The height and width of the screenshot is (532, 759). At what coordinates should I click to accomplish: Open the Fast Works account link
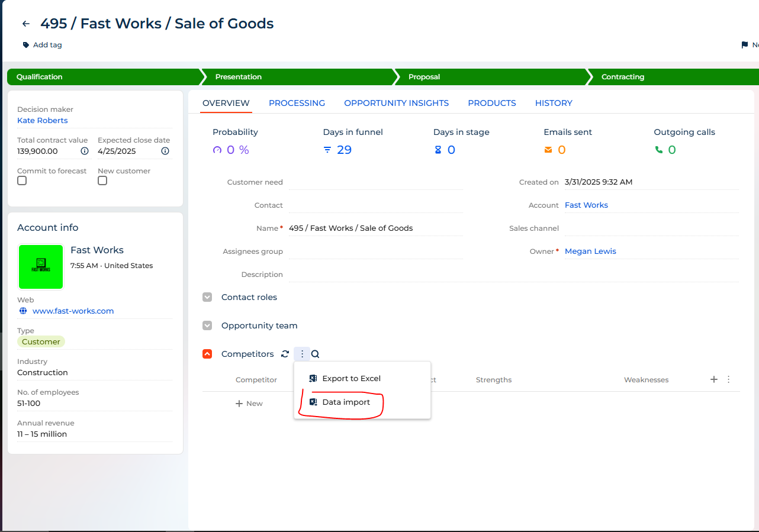point(586,205)
